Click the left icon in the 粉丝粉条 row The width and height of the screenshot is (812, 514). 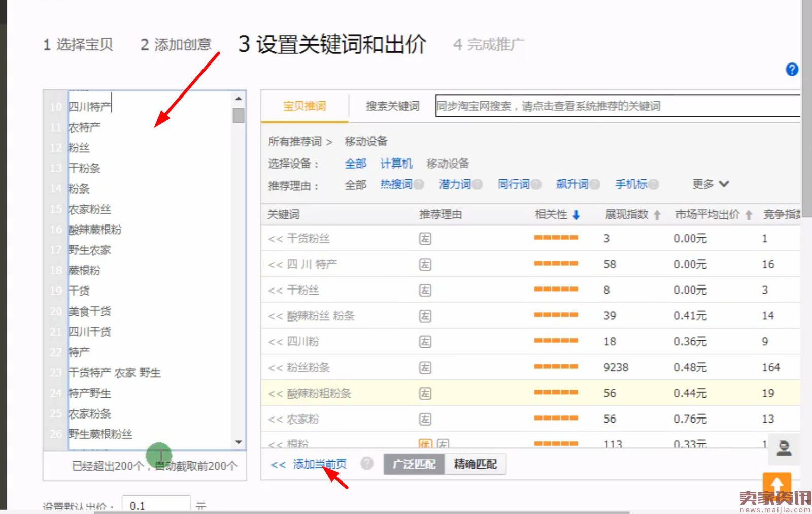click(x=425, y=368)
